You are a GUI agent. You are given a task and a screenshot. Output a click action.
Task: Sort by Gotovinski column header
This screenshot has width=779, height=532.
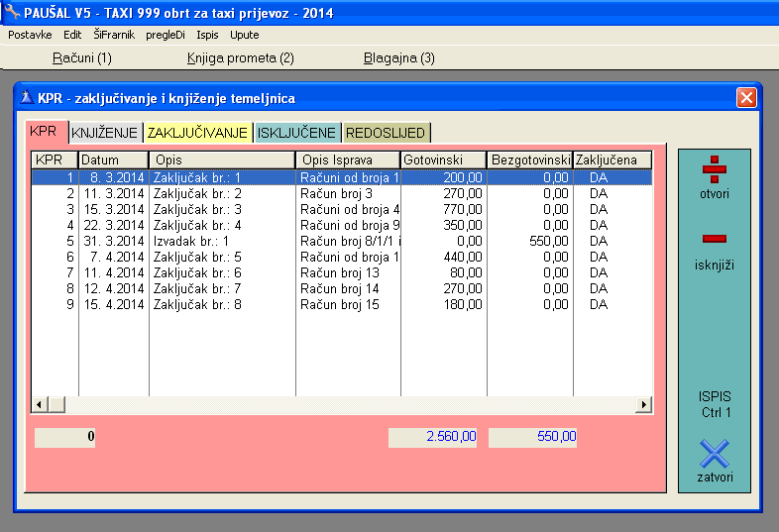(443, 160)
